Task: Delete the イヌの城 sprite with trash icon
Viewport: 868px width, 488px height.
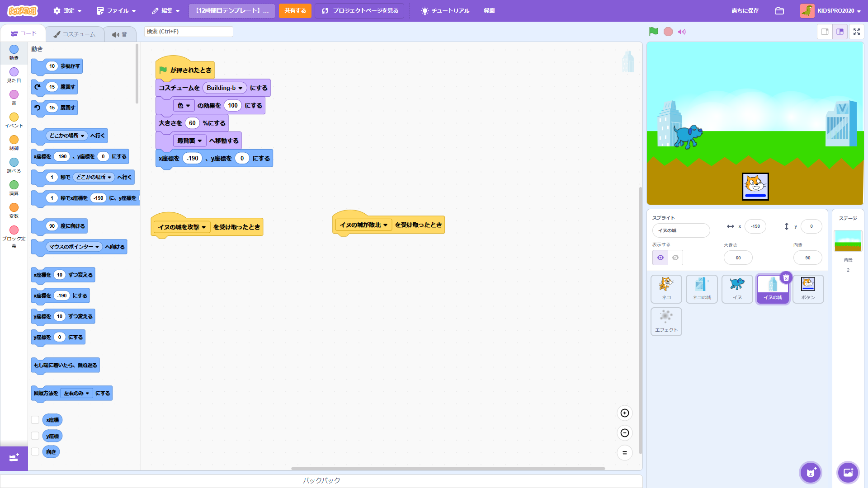Action: click(786, 277)
